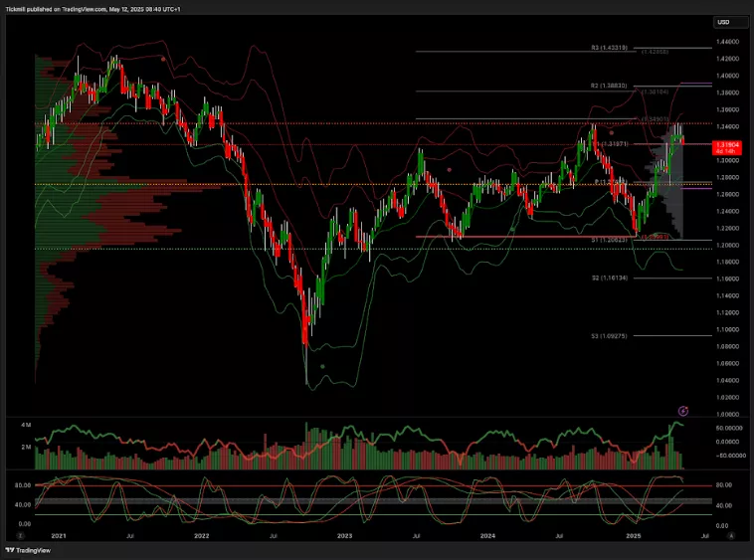The height and width of the screenshot is (560, 754).
Task: Click the red dot marker above the 2021 peak
Action: (163, 59)
